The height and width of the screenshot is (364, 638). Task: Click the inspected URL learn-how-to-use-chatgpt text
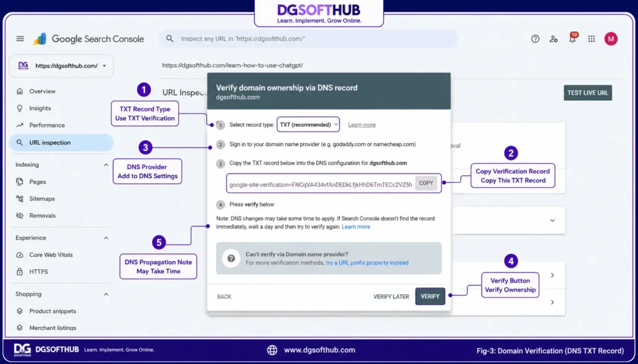click(x=232, y=65)
